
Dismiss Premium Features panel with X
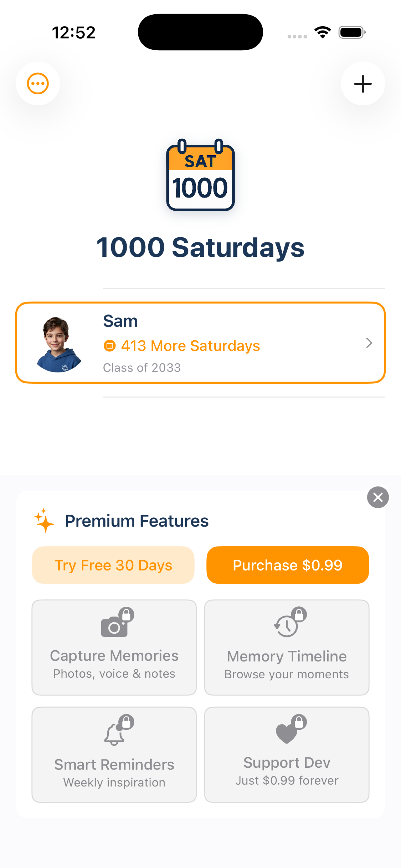378,497
